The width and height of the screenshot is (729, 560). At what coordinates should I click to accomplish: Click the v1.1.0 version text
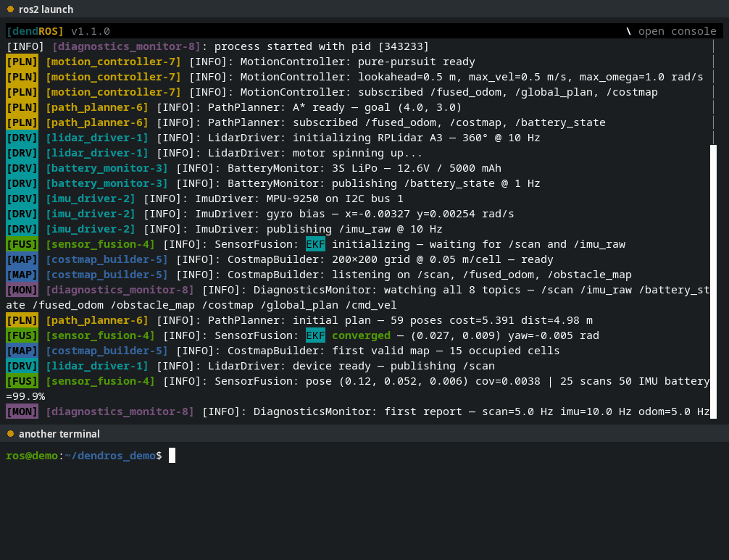[x=90, y=31]
